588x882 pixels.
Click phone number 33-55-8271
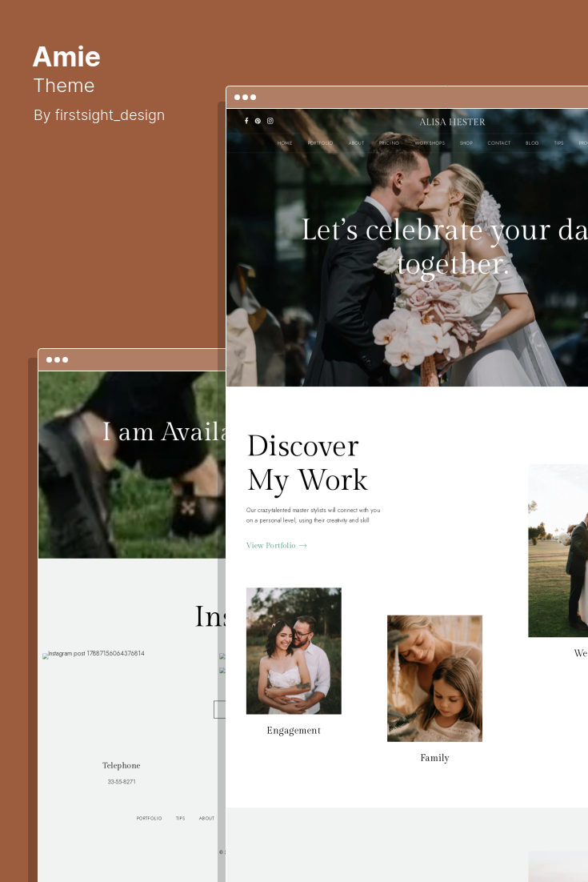122,782
